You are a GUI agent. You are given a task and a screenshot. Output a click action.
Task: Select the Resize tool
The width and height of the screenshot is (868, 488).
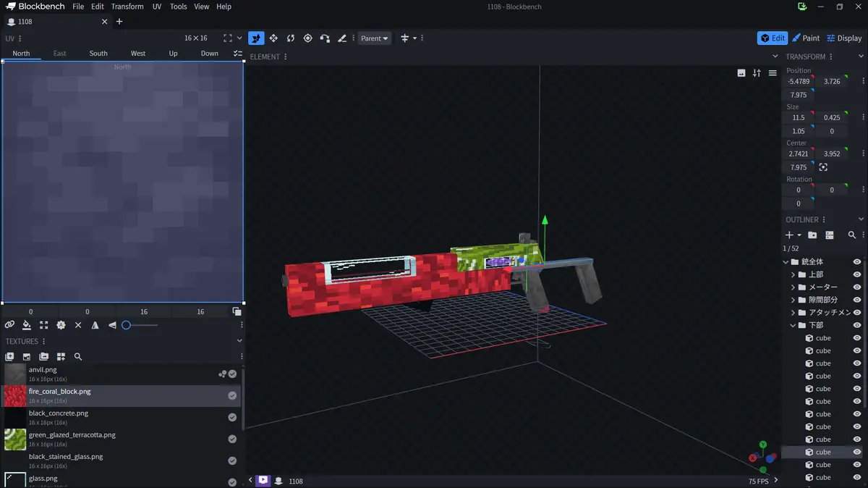(x=273, y=38)
